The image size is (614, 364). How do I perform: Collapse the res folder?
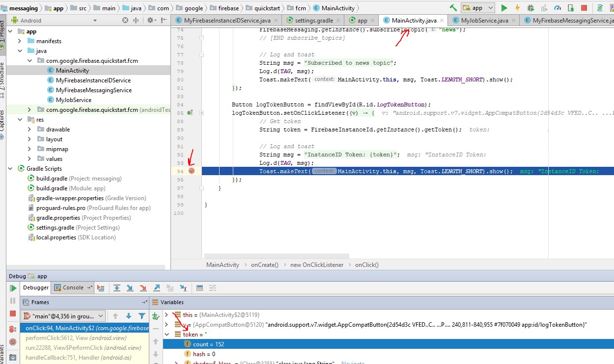pyautogui.click(x=20, y=120)
